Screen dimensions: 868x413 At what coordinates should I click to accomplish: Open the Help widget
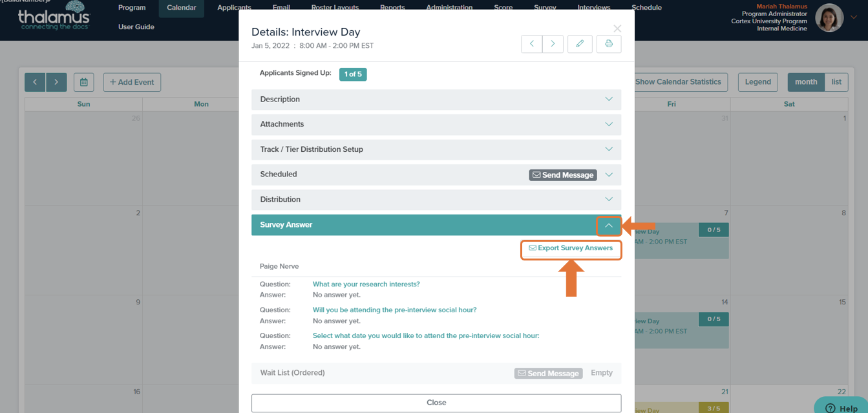[x=842, y=407]
